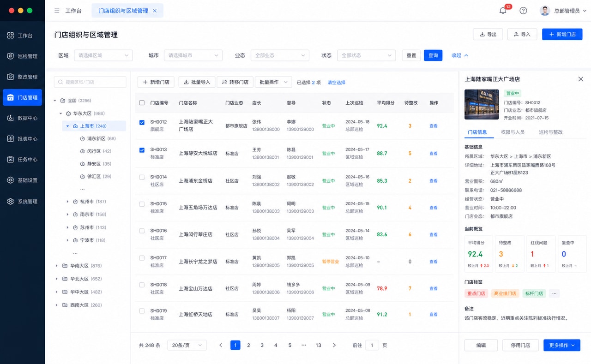Uncheck the SH0012 row checkbox
The width and height of the screenshot is (591, 364).
click(142, 122)
